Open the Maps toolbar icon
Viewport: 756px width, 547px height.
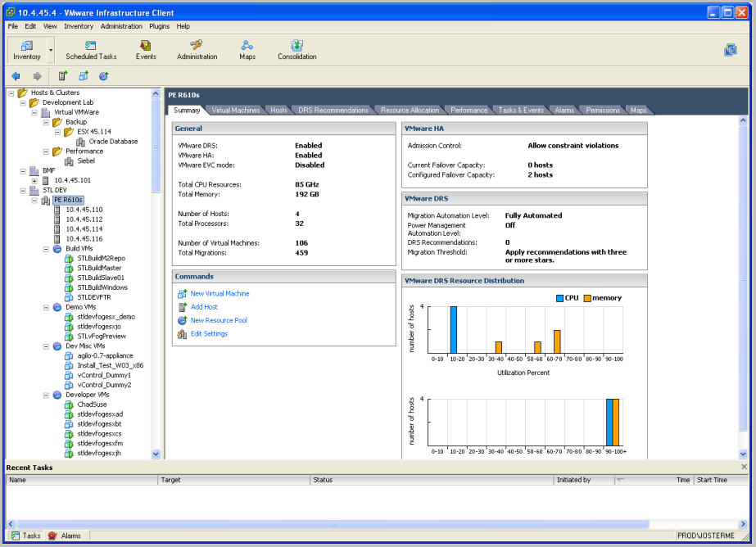[x=247, y=49]
